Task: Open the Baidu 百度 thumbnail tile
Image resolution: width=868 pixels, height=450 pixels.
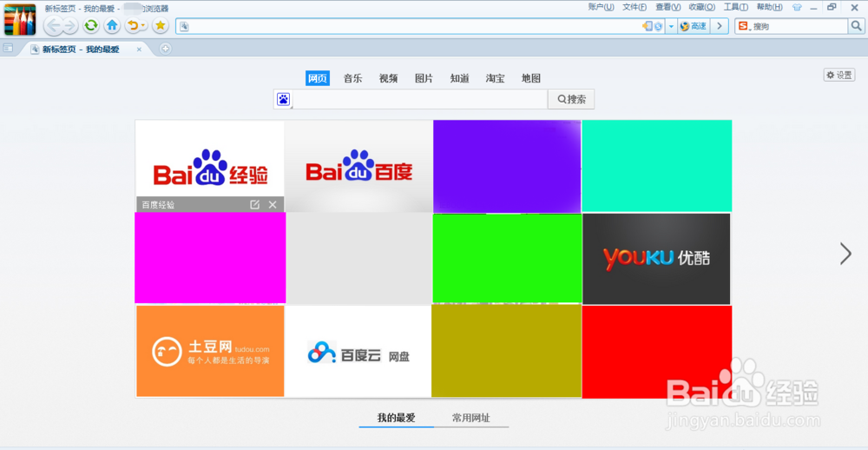Action: 358,166
